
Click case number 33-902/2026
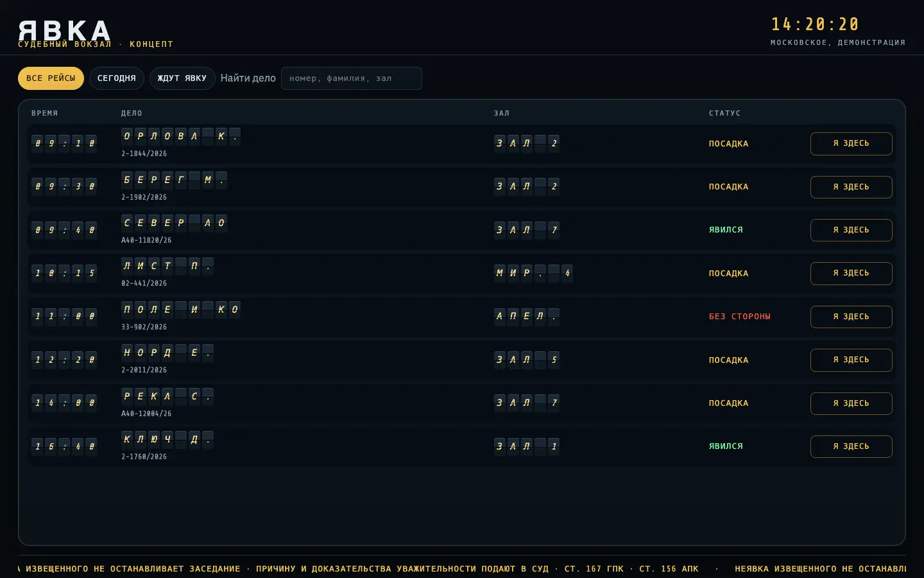144,327
